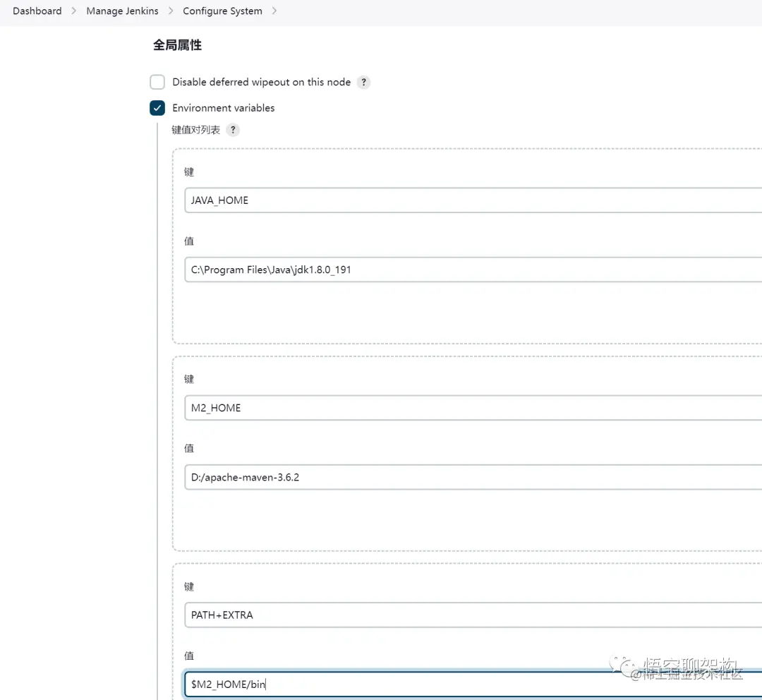The width and height of the screenshot is (762, 700).
Task: Uncheck the Environment variables checkbox
Action: pos(157,108)
